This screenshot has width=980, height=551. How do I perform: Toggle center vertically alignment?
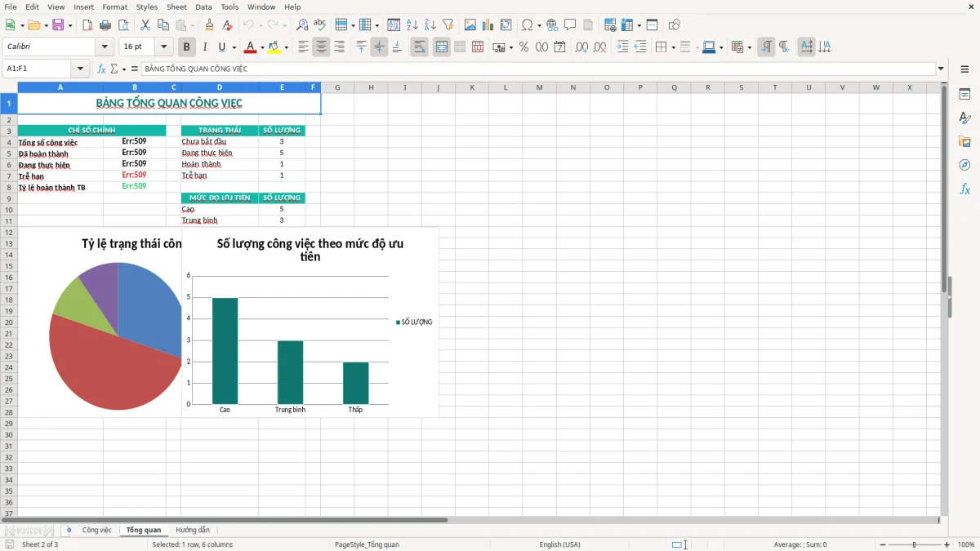[379, 47]
